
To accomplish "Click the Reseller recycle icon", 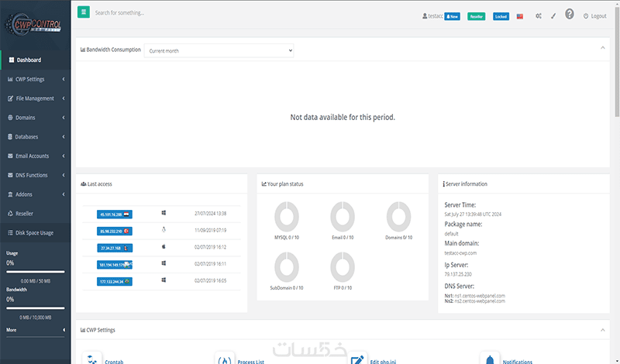I will 10,214.
